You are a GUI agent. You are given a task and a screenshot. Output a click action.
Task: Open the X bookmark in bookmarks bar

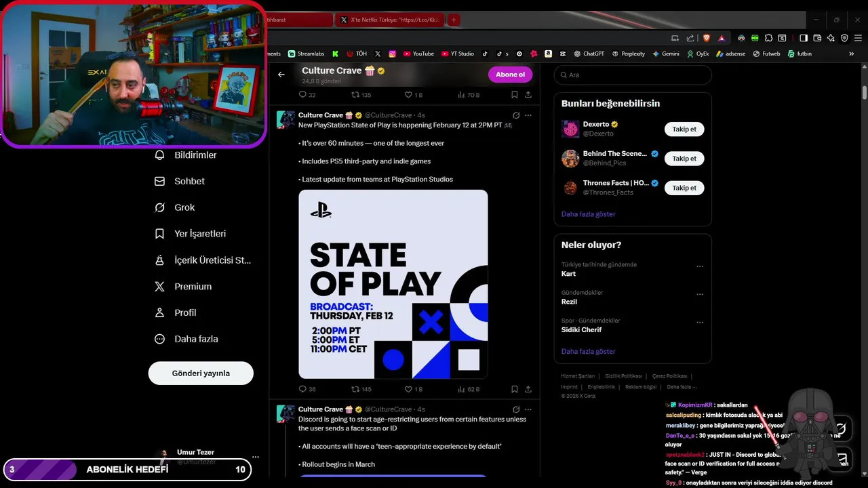378,54
